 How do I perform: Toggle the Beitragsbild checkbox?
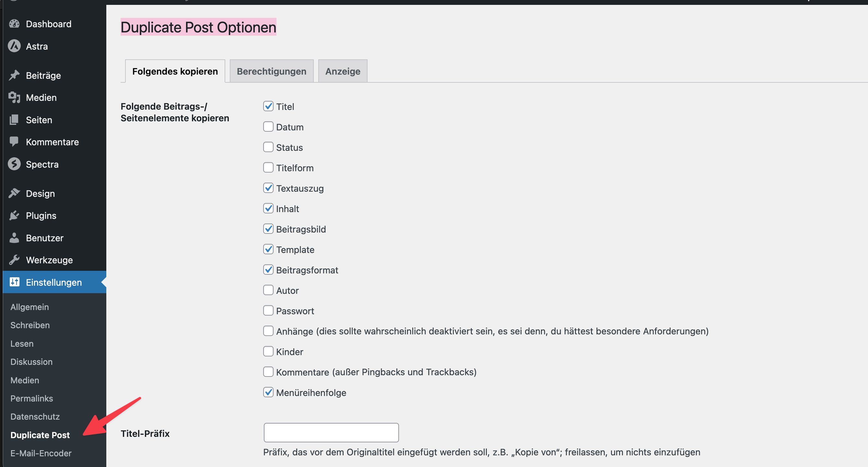(268, 229)
